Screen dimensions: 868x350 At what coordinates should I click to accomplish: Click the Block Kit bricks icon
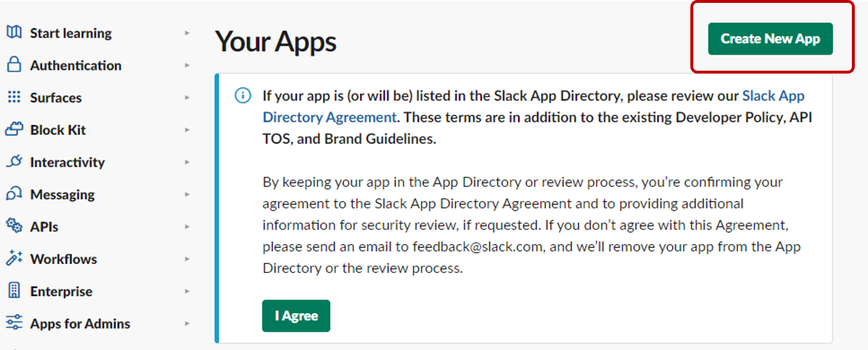click(x=14, y=129)
